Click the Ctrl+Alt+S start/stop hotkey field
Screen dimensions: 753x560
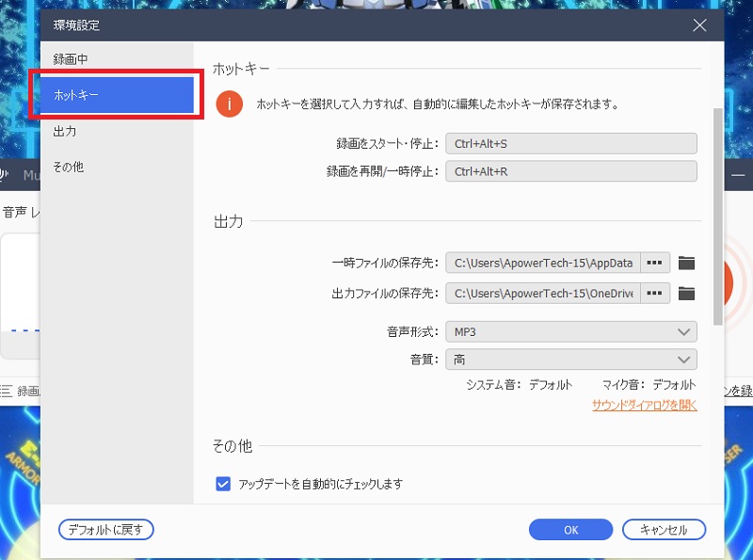(571, 144)
